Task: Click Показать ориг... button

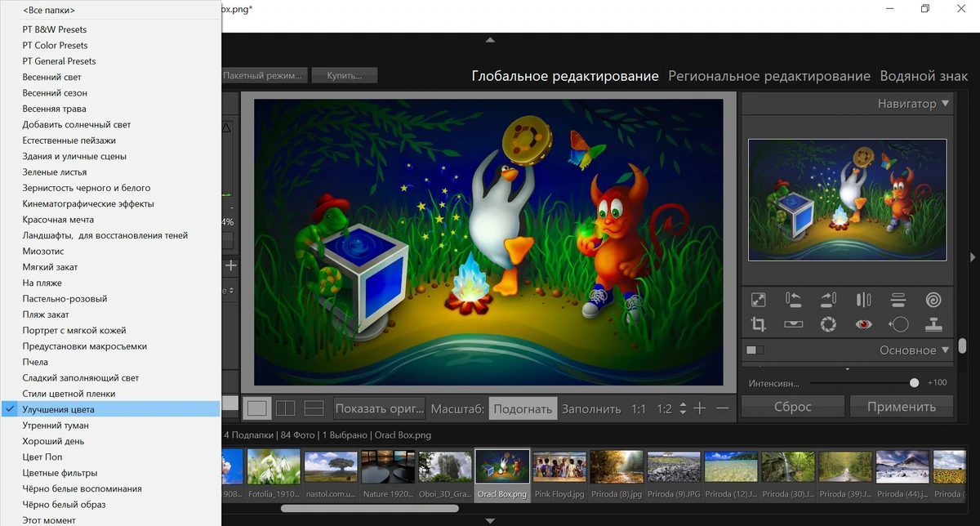Action: (380, 408)
